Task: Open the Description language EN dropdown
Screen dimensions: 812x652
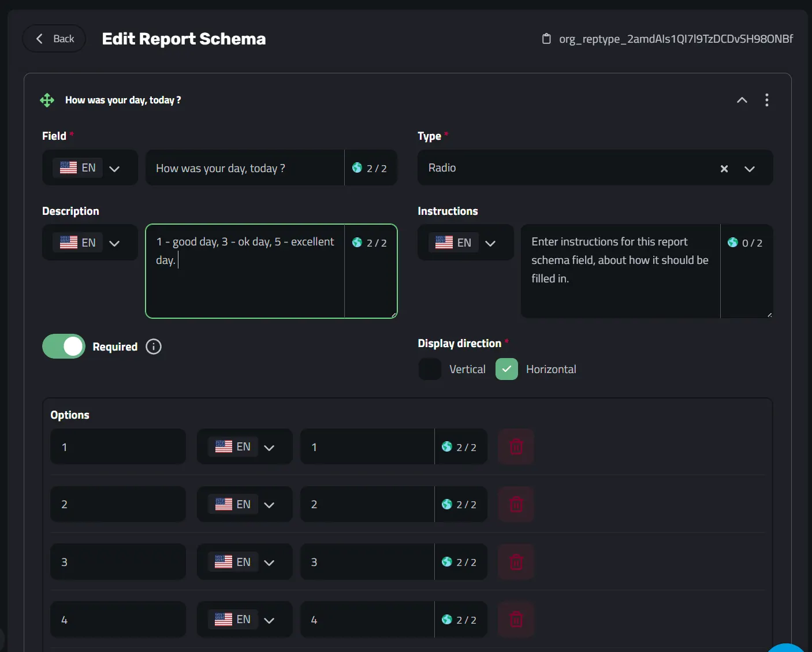Action: [x=90, y=243]
